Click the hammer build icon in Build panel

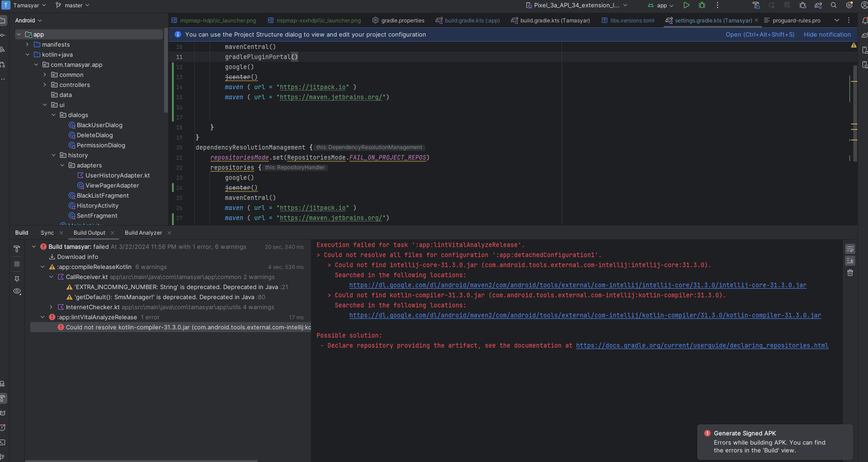point(17,249)
